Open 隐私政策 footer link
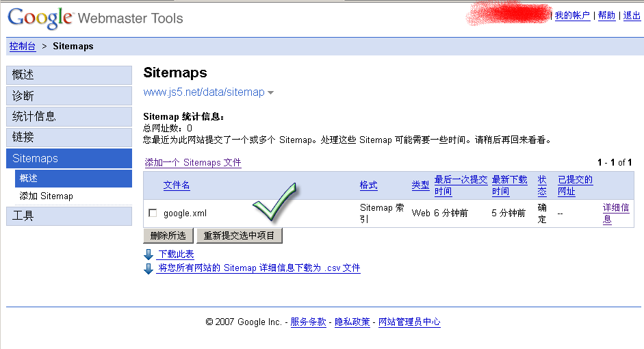The width and height of the screenshot is (644, 349). (352, 322)
